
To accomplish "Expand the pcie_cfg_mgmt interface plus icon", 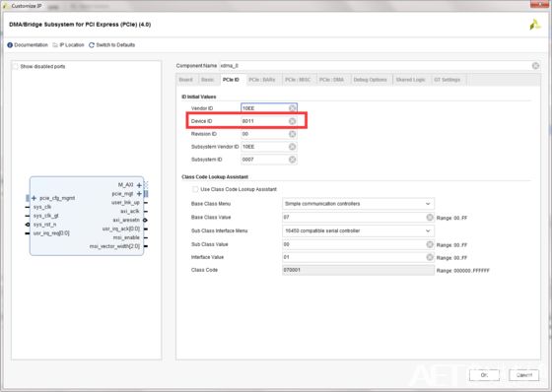I will [34, 198].
